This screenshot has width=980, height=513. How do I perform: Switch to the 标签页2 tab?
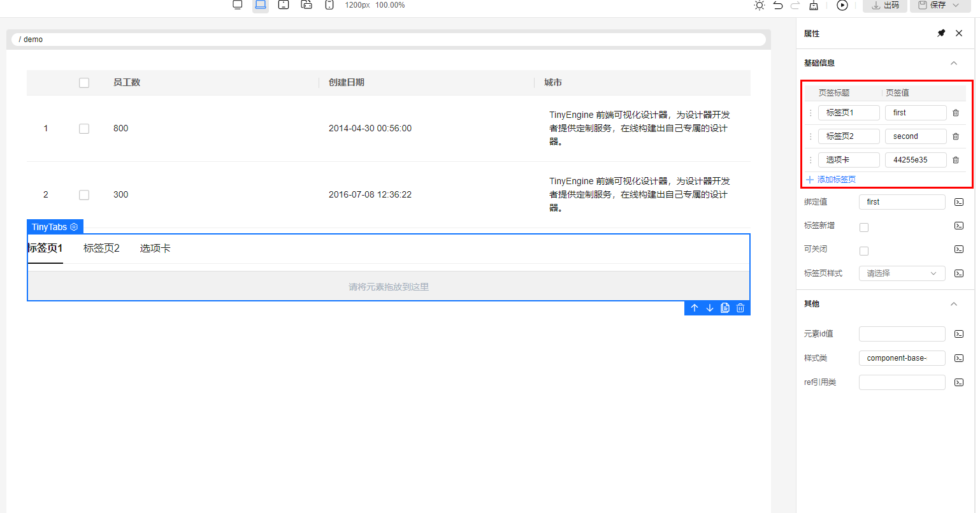(101, 249)
